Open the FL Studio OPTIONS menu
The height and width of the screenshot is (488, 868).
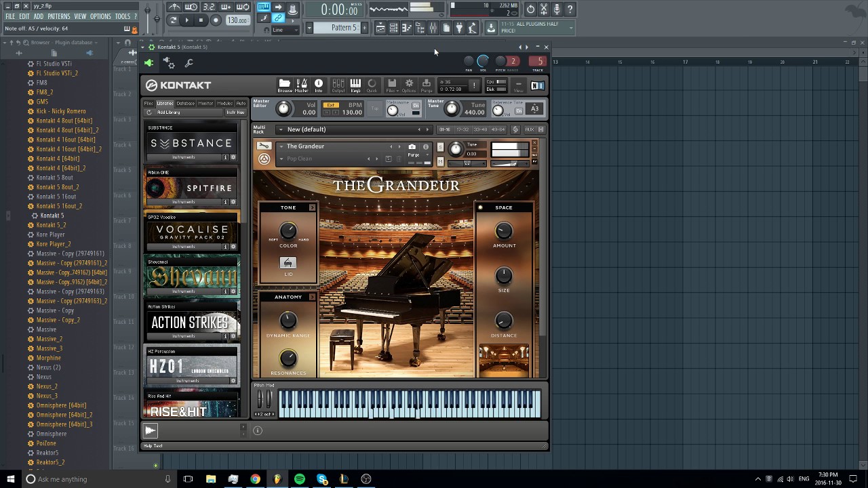(100, 16)
